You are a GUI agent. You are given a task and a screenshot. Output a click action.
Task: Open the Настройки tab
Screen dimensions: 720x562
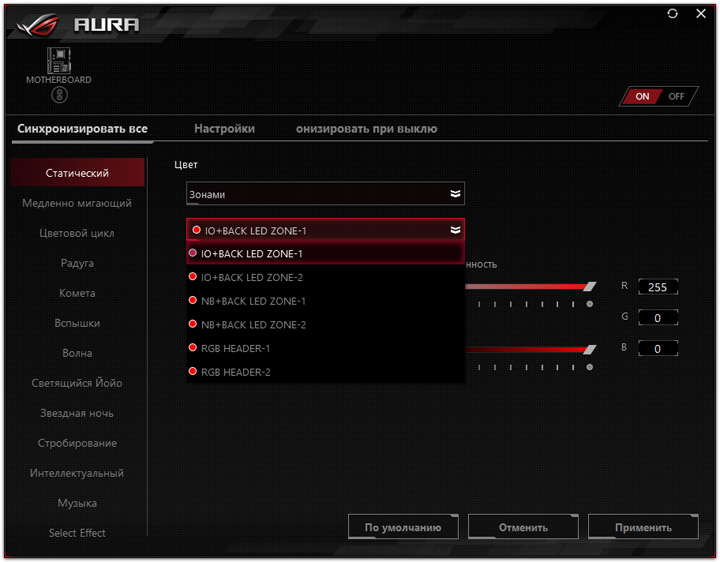point(224,129)
